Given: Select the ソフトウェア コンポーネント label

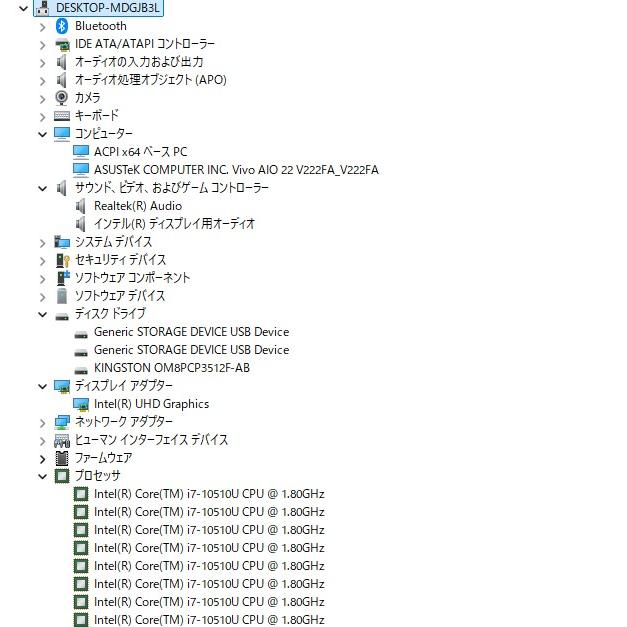Looking at the screenshot, I should click(x=132, y=278).
